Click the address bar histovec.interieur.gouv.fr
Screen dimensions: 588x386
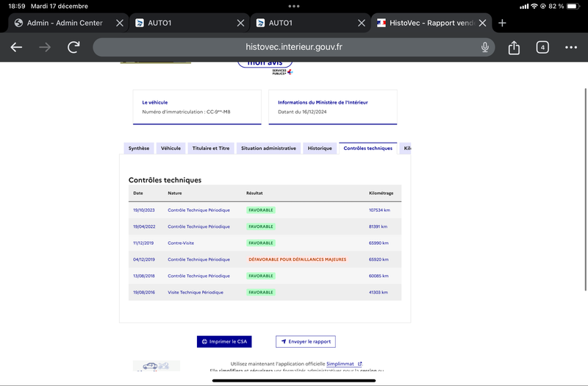coord(293,47)
